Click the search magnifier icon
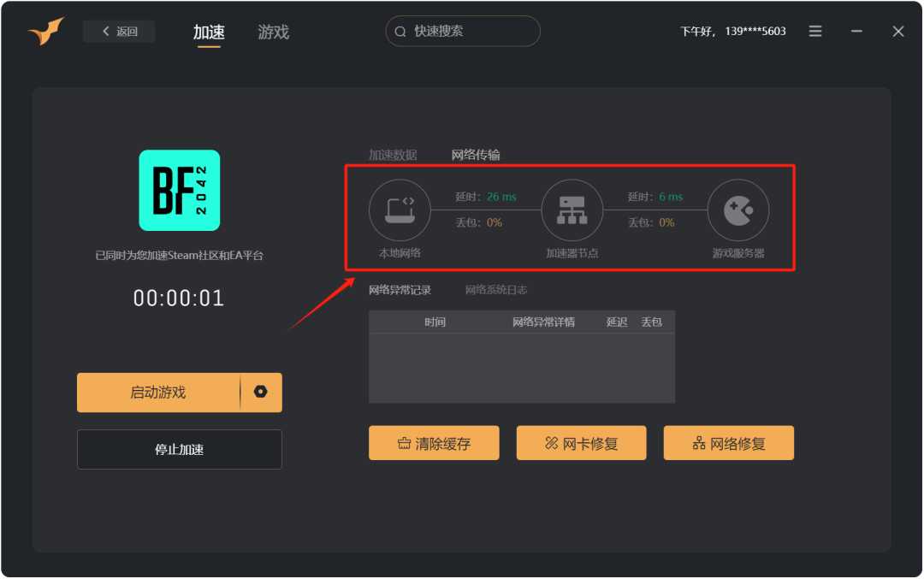The height and width of the screenshot is (579, 924). (x=400, y=32)
